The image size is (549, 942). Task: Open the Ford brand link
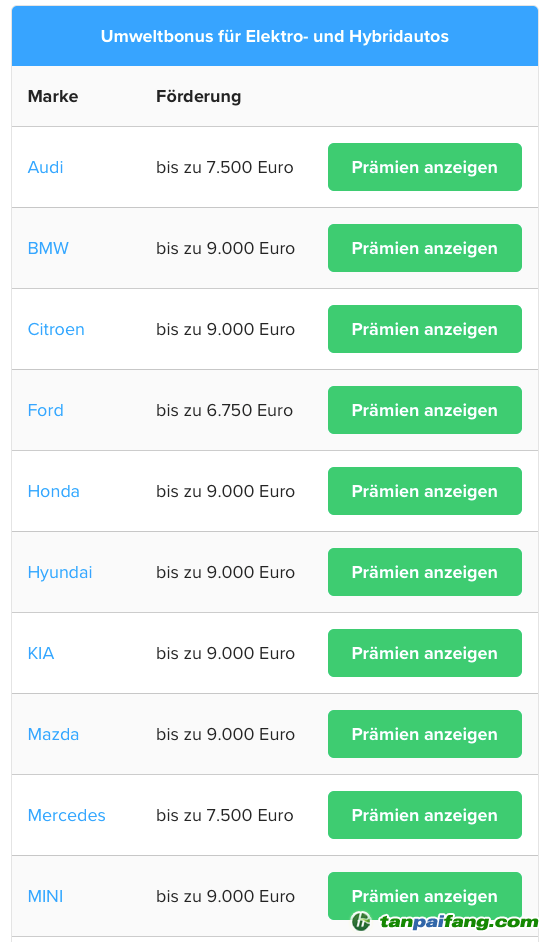(45, 410)
